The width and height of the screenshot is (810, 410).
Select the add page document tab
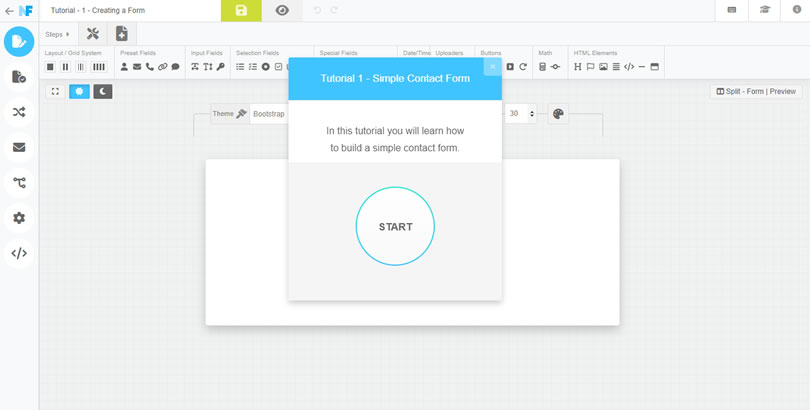coord(121,34)
